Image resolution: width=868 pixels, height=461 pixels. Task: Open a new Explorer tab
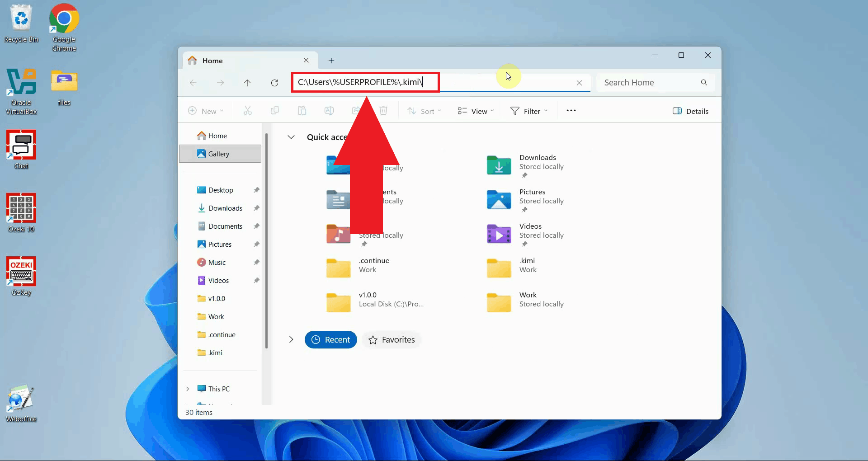331,61
